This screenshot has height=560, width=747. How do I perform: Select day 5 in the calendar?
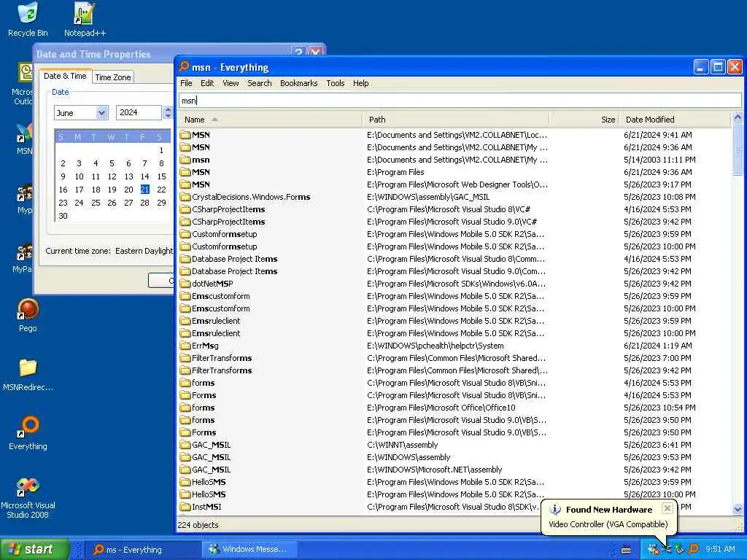(112, 163)
